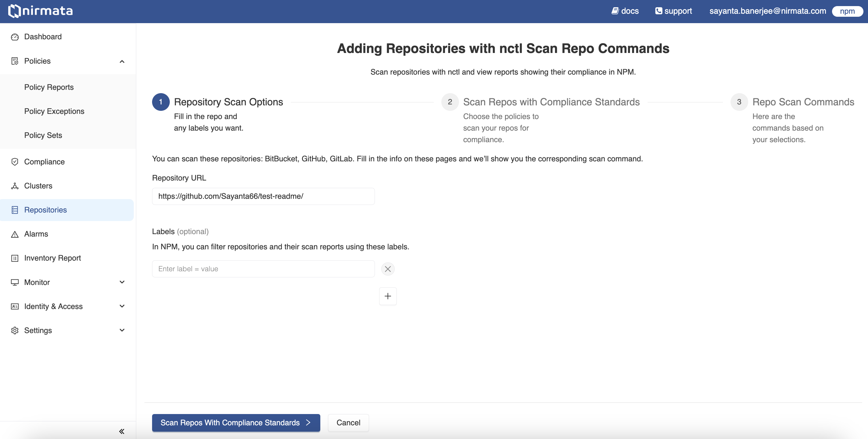Screen dimensions: 868x439
Task: Click the sayanta.banerjee@nirmata.com account
Action: (768, 11)
